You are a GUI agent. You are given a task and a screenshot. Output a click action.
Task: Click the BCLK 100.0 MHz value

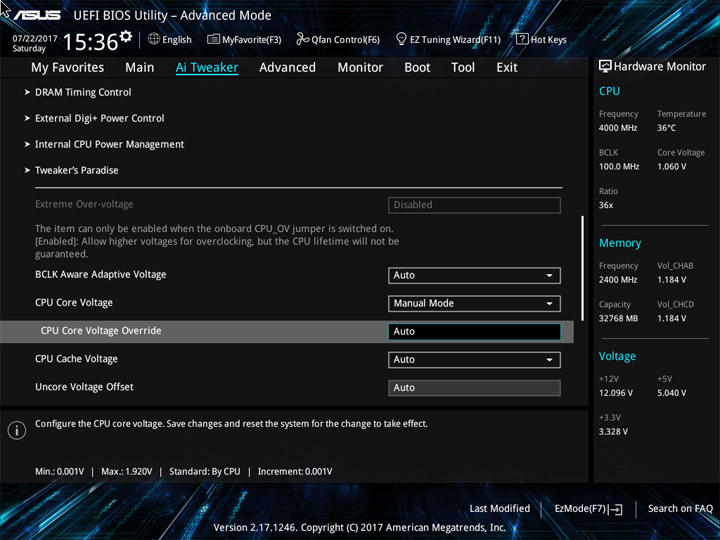point(619,167)
